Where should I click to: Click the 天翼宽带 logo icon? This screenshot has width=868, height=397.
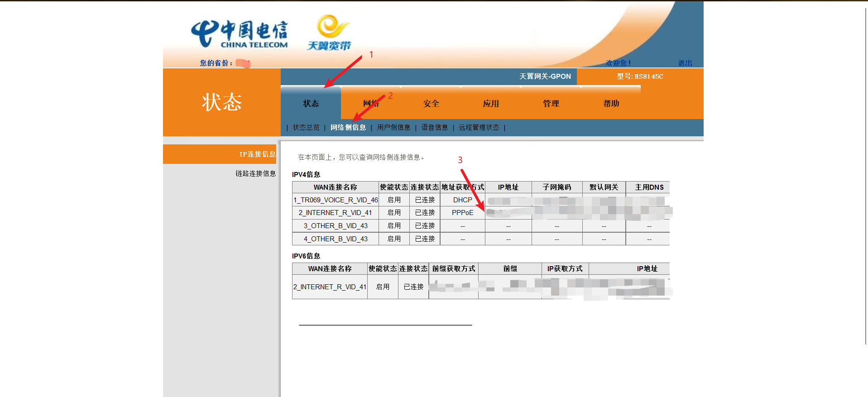[x=330, y=33]
